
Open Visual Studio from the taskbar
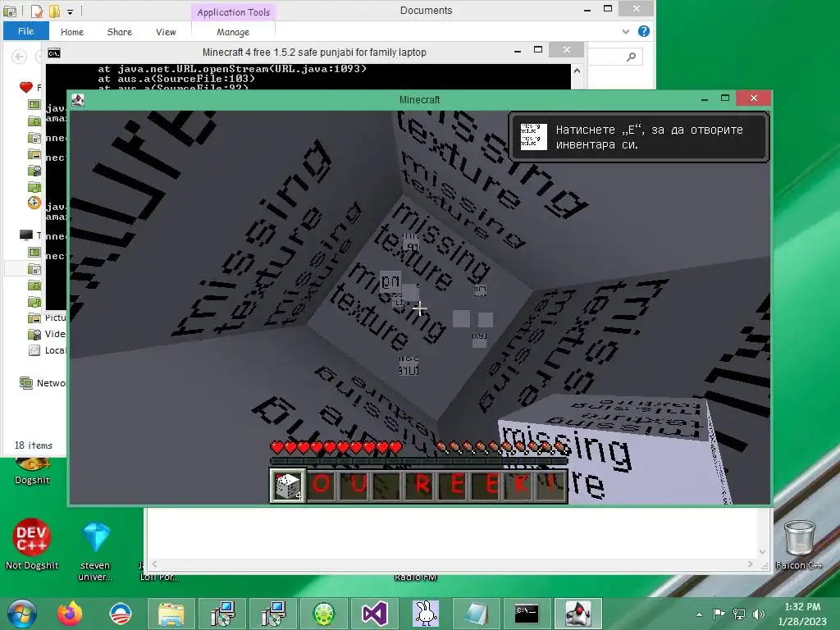(374, 614)
